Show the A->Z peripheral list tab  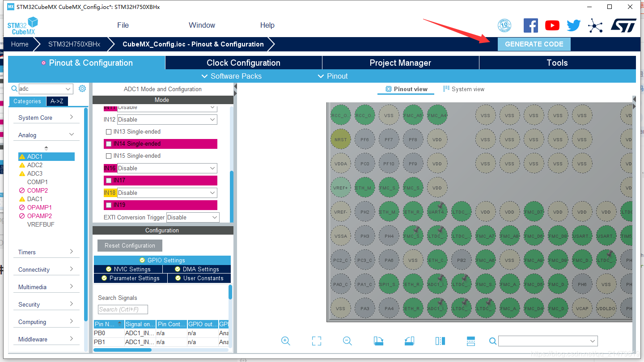point(57,101)
